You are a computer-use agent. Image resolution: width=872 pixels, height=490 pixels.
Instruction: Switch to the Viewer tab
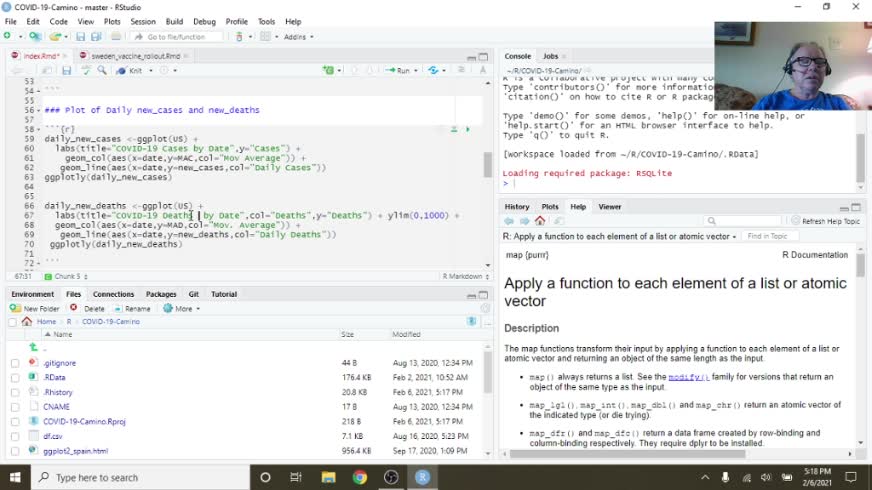point(610,206)
